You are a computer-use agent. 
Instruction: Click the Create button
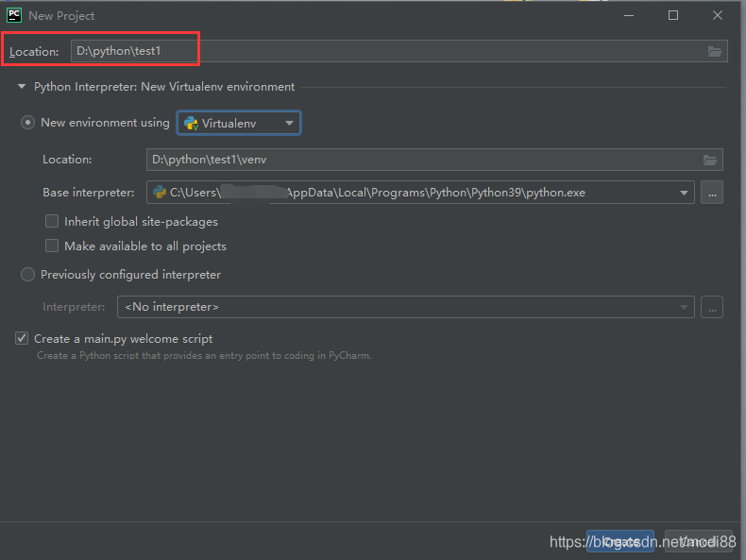click(x=620, y=541)
